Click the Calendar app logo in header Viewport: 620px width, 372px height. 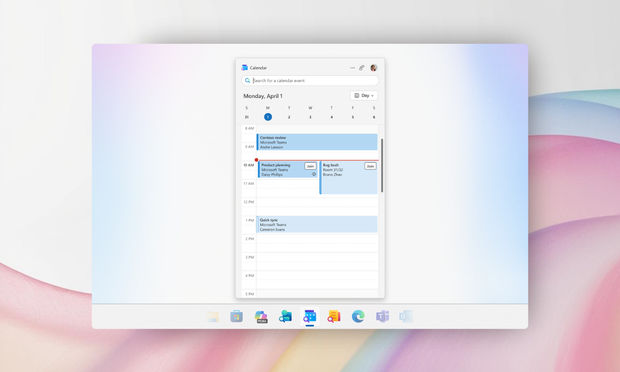coord(244,68)
